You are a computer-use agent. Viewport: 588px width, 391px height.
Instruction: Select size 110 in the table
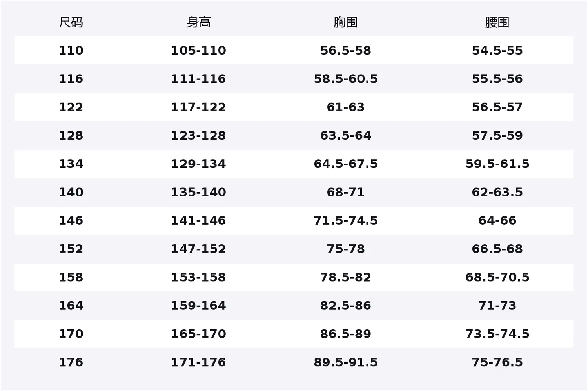pyautogui.click(x=71, y=51)
